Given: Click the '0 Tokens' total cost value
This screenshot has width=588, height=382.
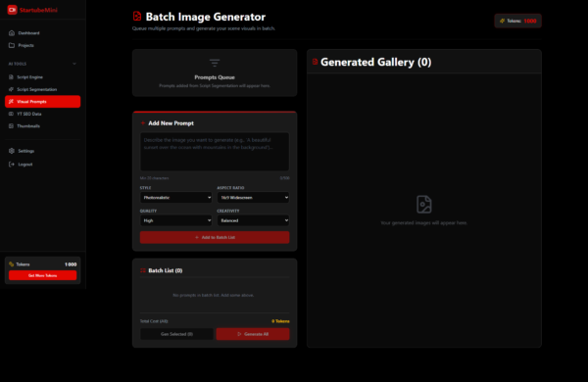Looking at the screenshot, I should (280, 321).
